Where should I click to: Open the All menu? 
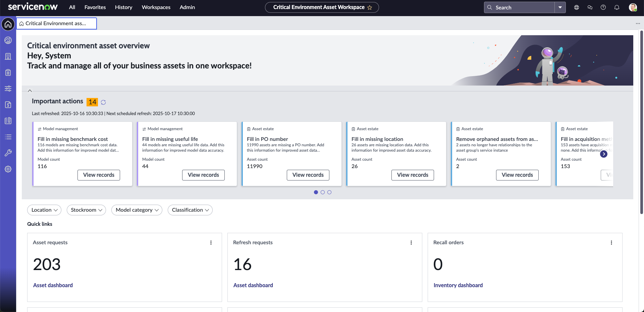tap(72, 7)
